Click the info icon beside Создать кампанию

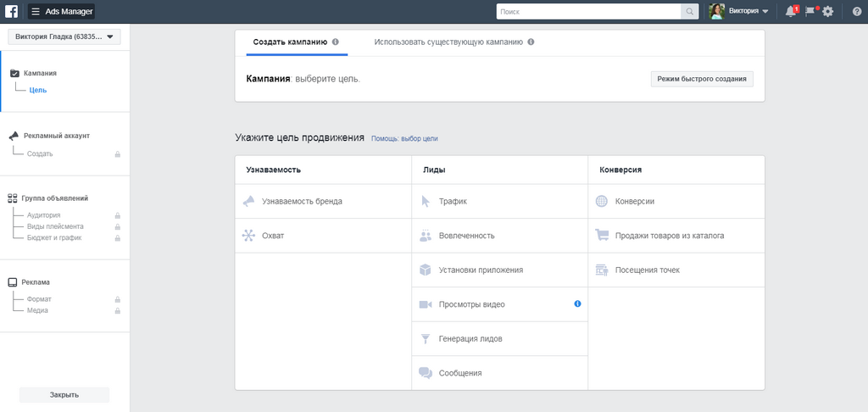pos(336,42)
